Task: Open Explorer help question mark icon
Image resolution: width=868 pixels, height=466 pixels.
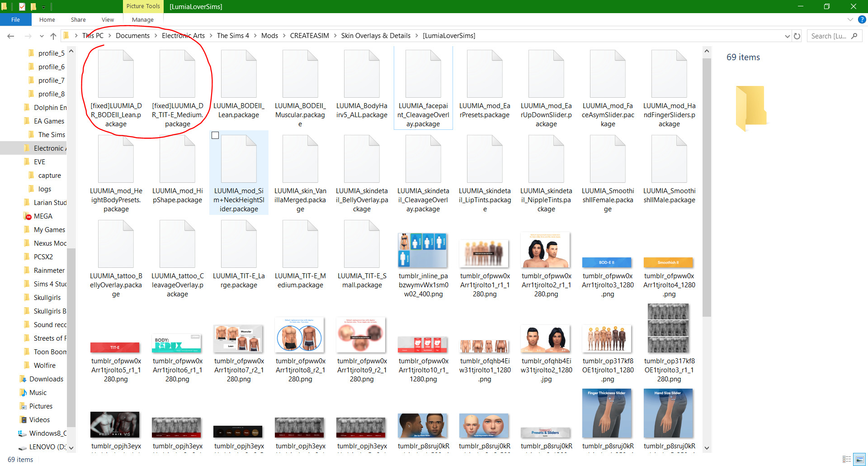Action: point(862,19)
